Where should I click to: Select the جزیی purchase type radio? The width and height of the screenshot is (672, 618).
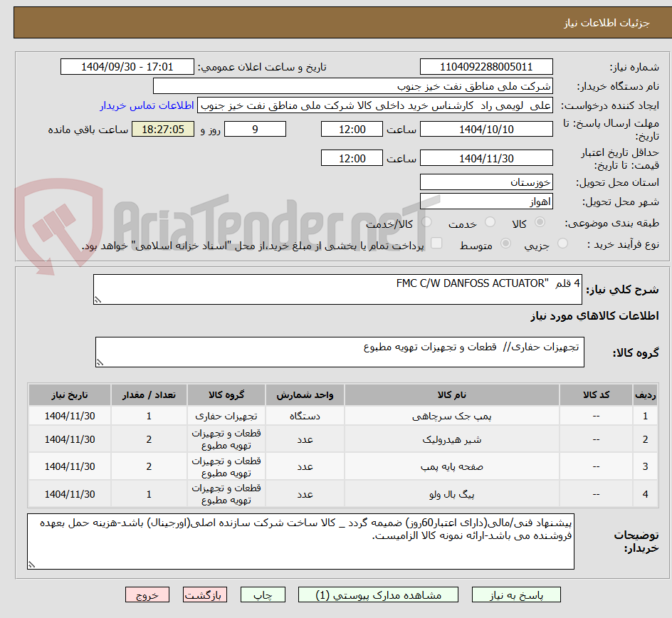tap(562, 243)
